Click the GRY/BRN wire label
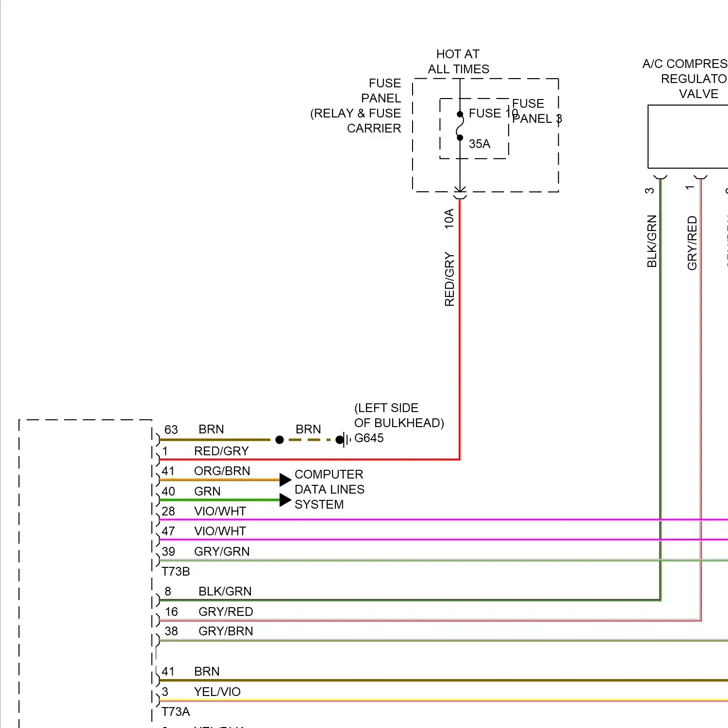The width and height of the screenshot is (728, 728). point(226,631)
